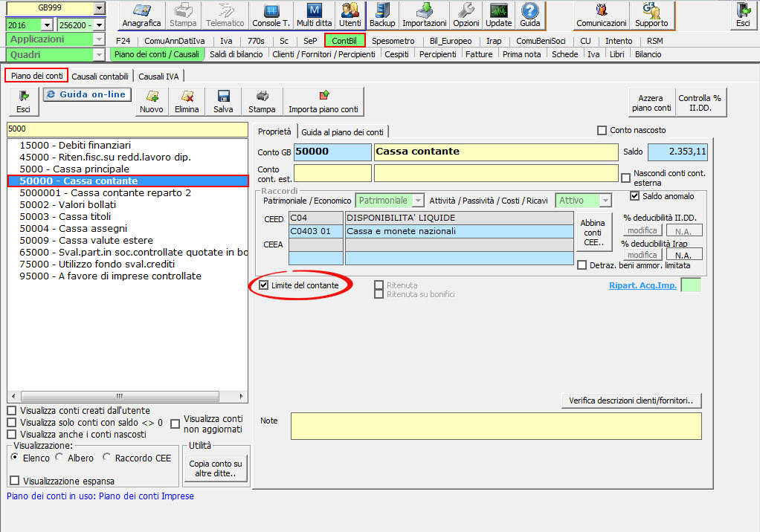
Task: Delete the account with Elimina
Action: (x=187, y=102)
